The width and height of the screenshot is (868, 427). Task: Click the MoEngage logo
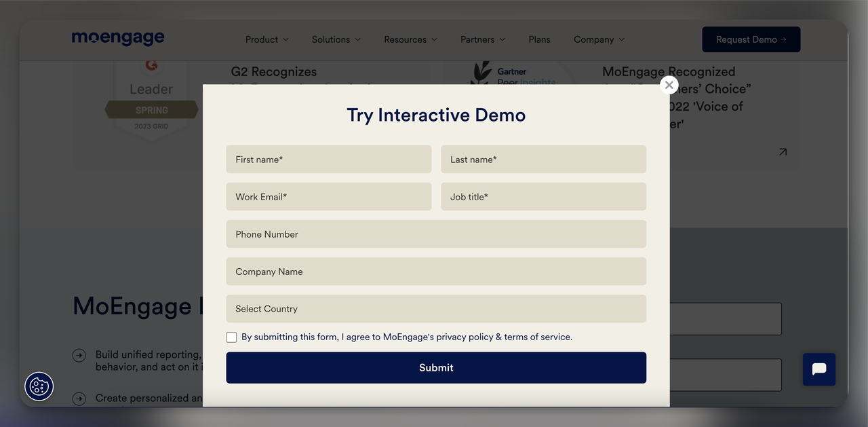click(118, 38)
